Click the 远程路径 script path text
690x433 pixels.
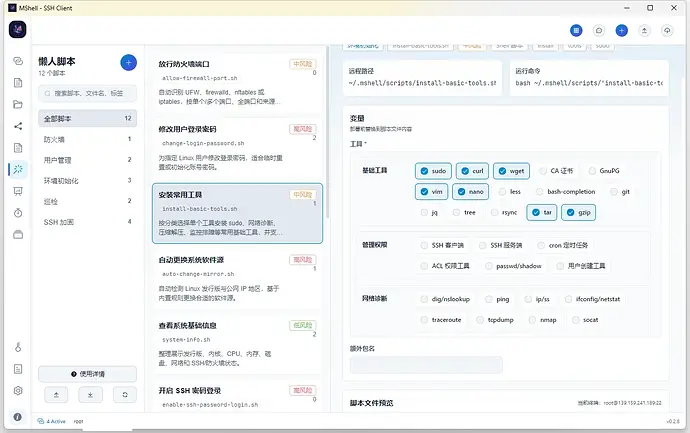tap(422, 83)
